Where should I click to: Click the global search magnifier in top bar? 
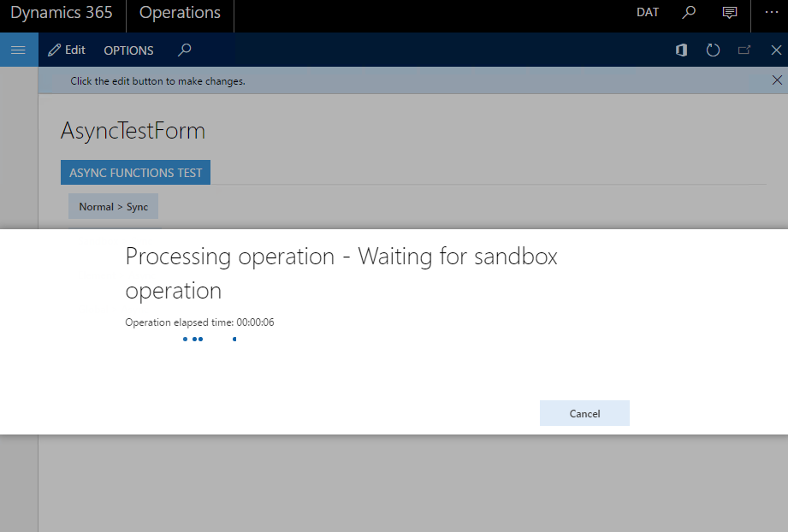click(x=689, y=13)
